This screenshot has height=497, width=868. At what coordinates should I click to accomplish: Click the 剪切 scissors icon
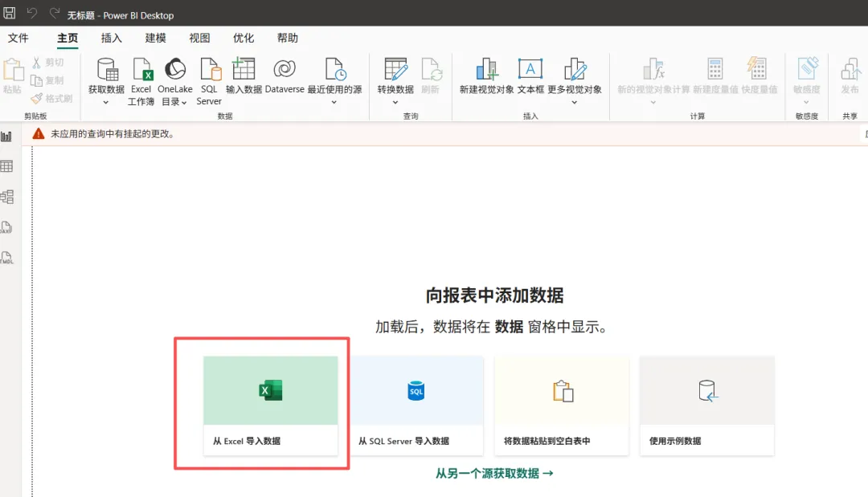(x=36, y=63)
